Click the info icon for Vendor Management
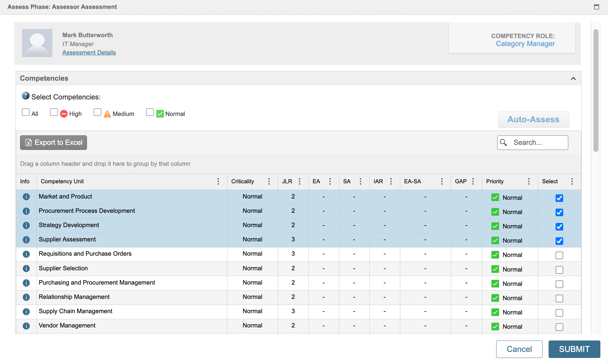Screen dimensions: 608x364 26,326
